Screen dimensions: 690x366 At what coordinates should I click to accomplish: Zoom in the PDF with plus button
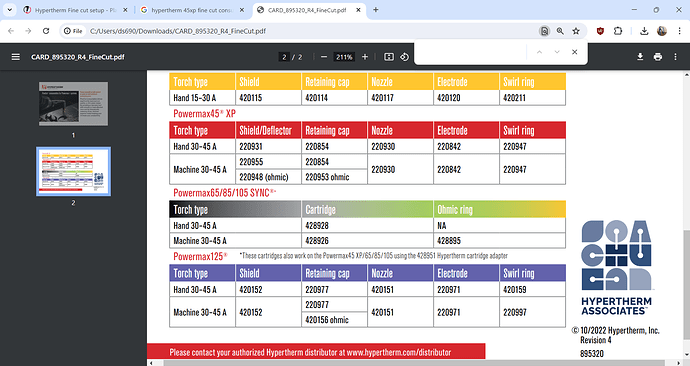pos(365,57)
